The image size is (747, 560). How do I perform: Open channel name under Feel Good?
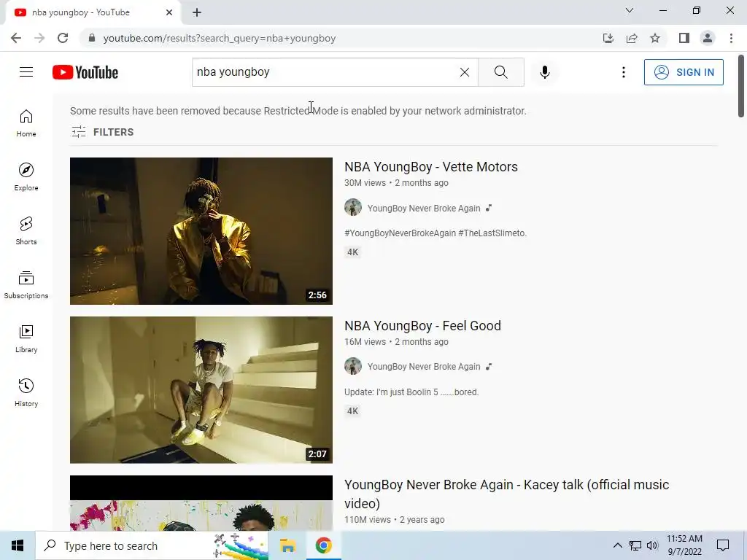pyautogui.click(x=424, y=367)
